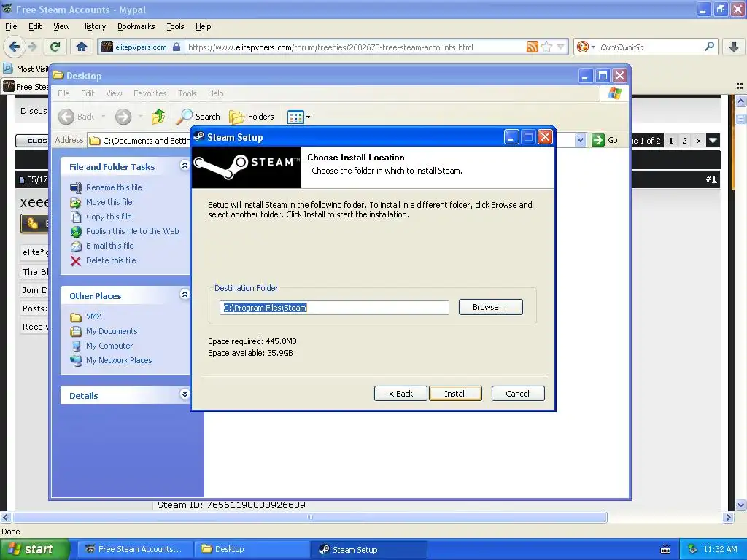Viewport: 747px width, 560px height.
Task: Open the search engine selector dropdown
Action: point(593,47)
